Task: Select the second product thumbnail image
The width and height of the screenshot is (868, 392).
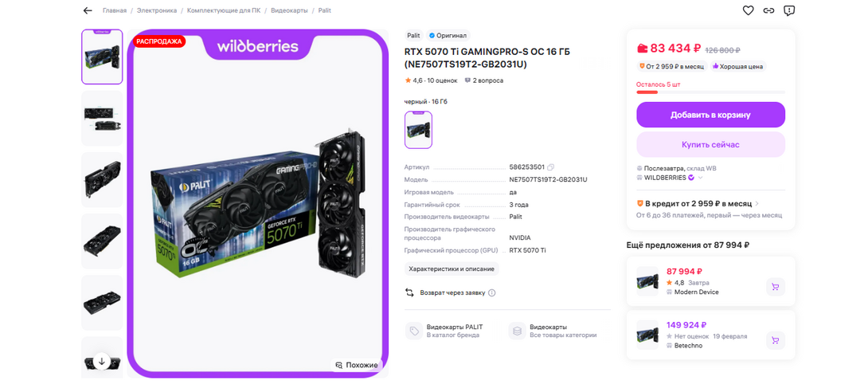Action: pos(102,119)
